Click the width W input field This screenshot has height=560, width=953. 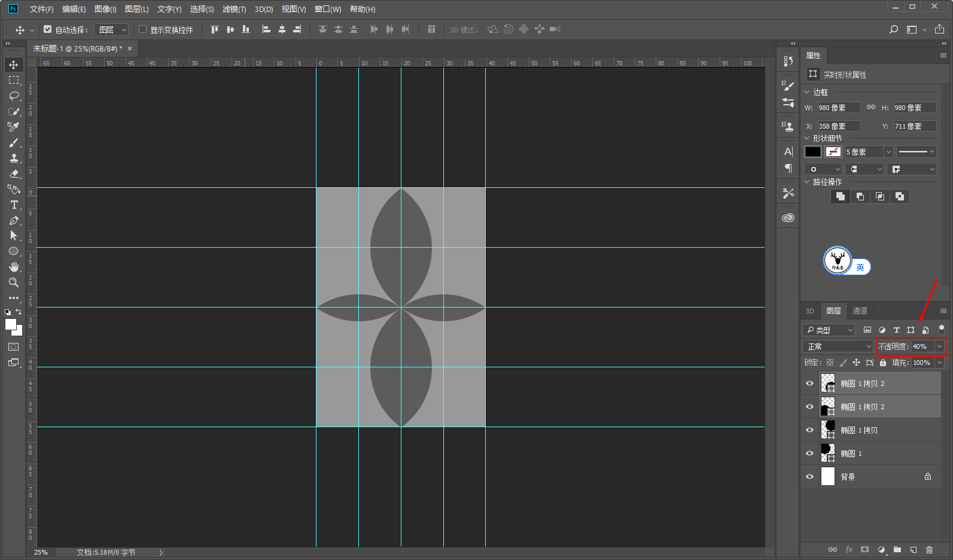838,108
